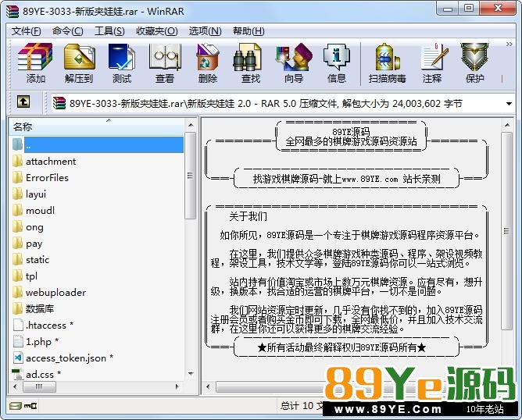Minimize the WinRAR window
This screenshot has height=420, width=522.
coord(448,9)
